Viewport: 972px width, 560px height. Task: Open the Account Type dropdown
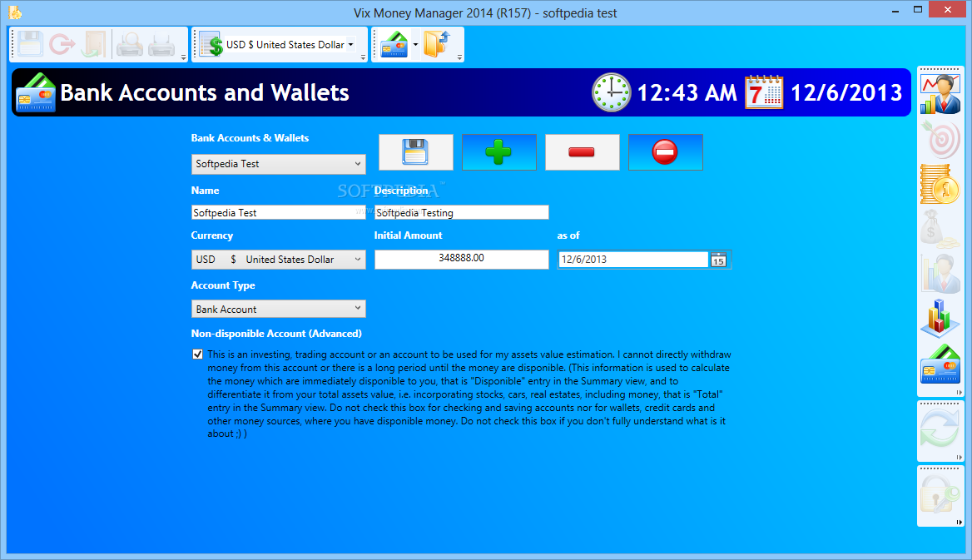pos(278,309)
